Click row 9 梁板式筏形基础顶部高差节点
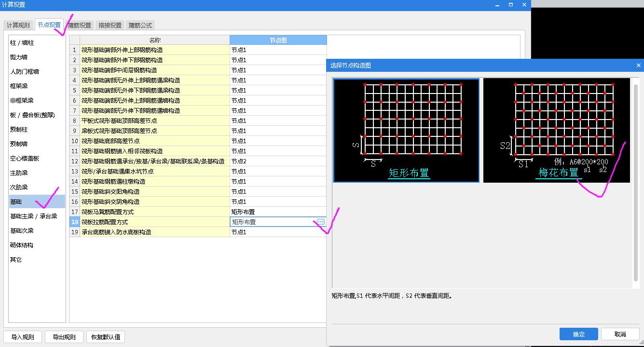Screen dimensions: 644x347 click(155, 131)
